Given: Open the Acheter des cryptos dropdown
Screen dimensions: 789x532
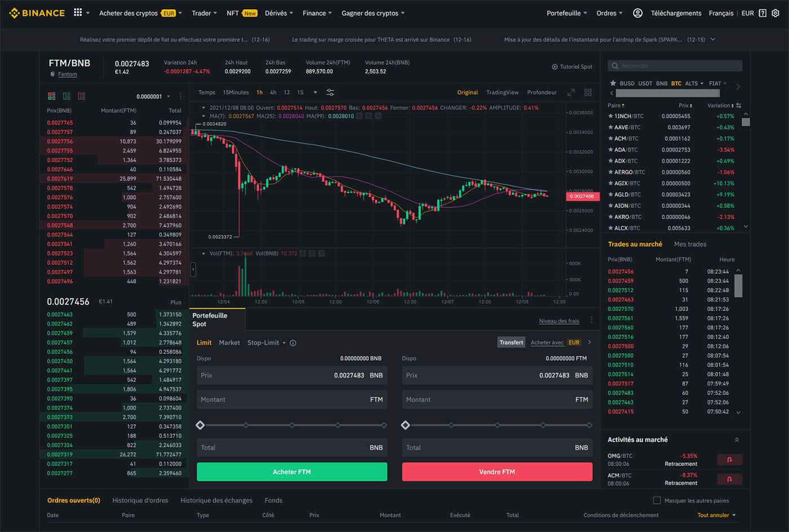Looking at the screenshot, I should tap(140, 13).
